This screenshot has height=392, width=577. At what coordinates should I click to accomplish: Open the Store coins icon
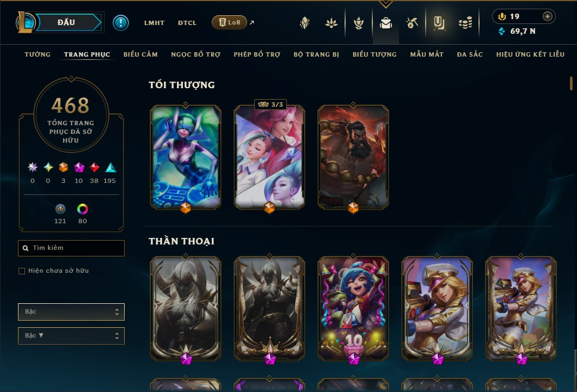(x=465, y=23)
